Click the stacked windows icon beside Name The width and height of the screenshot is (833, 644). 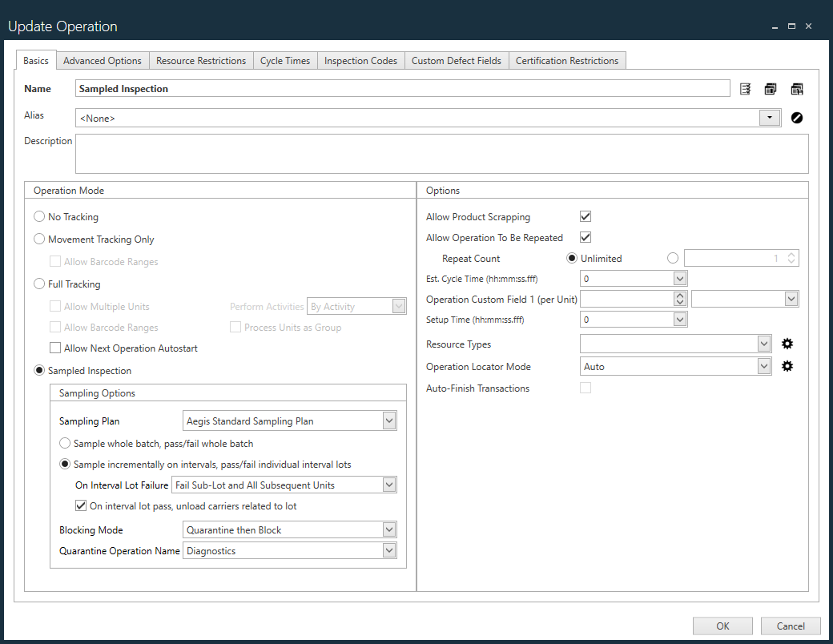[771, 89]
